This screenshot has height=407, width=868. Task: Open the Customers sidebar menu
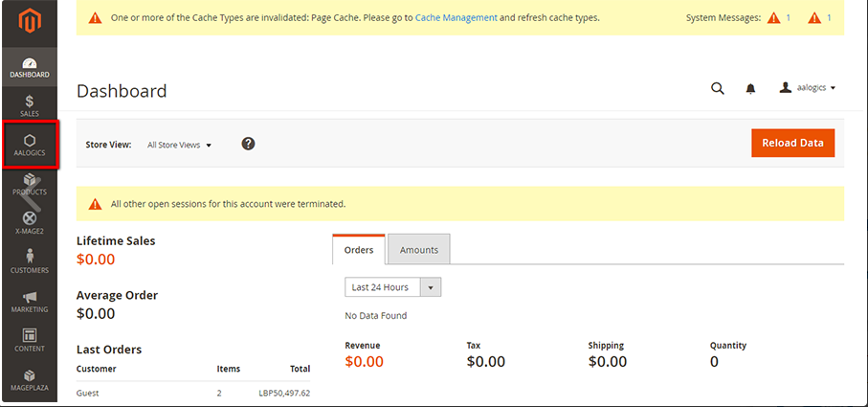point(30,261)
